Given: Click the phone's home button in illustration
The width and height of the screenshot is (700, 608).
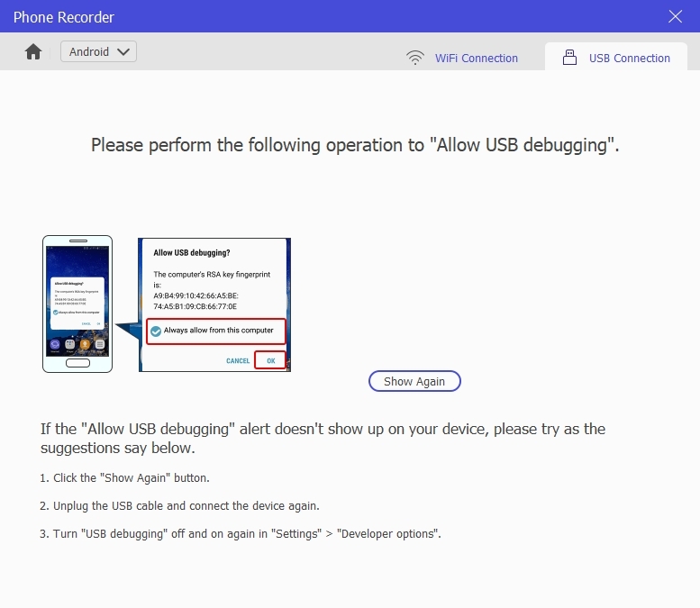Looking at the screenshot, I should point(77,362).
